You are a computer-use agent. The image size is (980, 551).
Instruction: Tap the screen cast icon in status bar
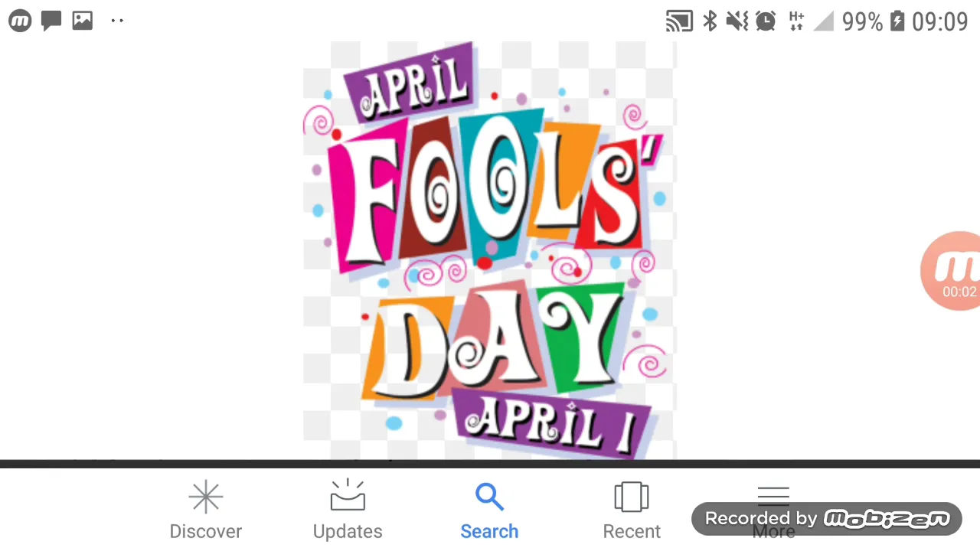679,21
